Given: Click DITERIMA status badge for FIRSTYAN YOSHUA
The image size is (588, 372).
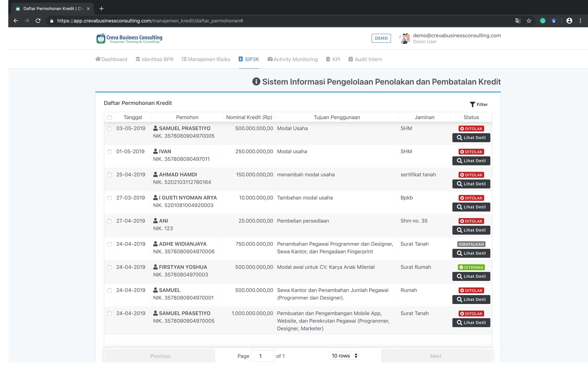Looking at the screenshot, I should click(x=471, y=267).
